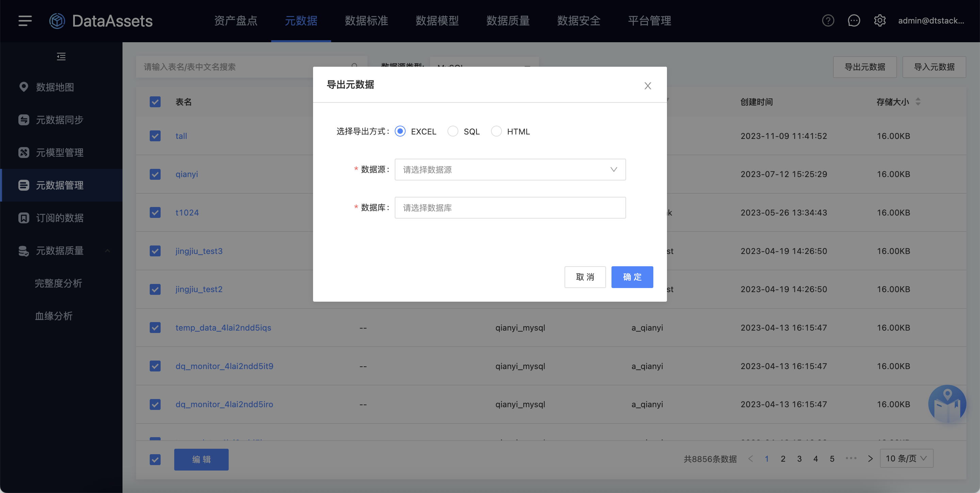Screen dimensions: 980x493
Task: Sort by 存储大小 sort arrows
Action: coord(918,102)
